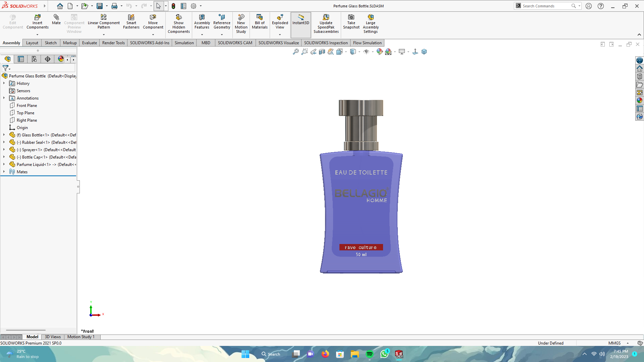644x362 pixels.
Task: Click the Take Snapshot tool
Action: (x=351, y=21)
